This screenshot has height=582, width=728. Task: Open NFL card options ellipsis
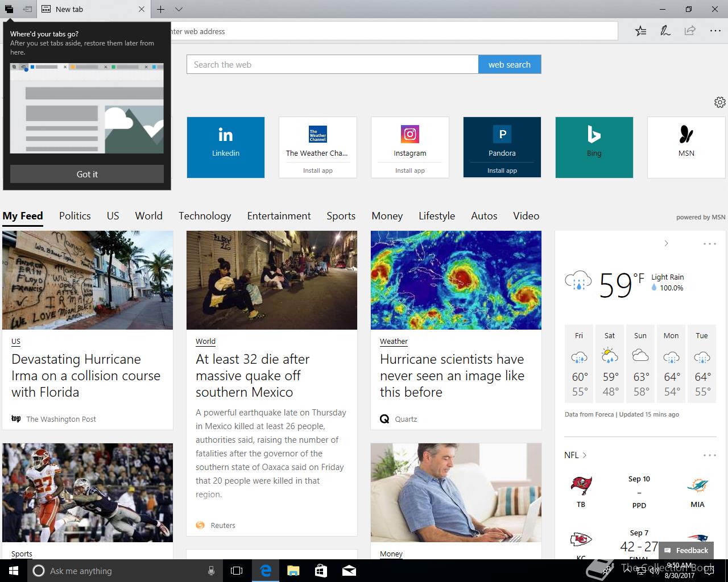(710, 455)
